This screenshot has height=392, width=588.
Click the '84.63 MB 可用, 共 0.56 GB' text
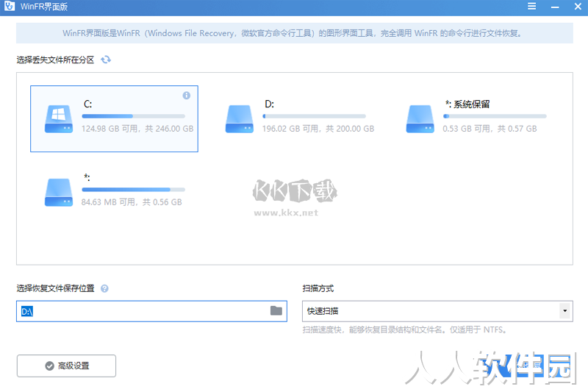pyautogui.click(x=132, y=202)
